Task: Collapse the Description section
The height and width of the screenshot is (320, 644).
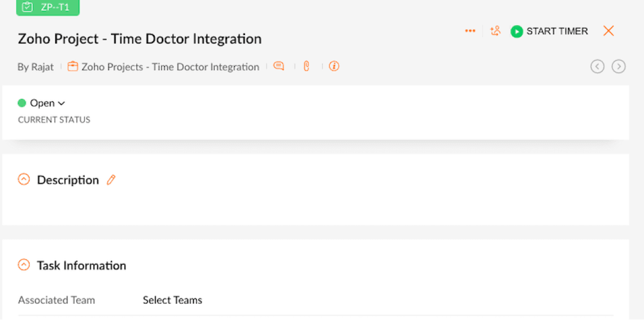Action: (24, 179)
